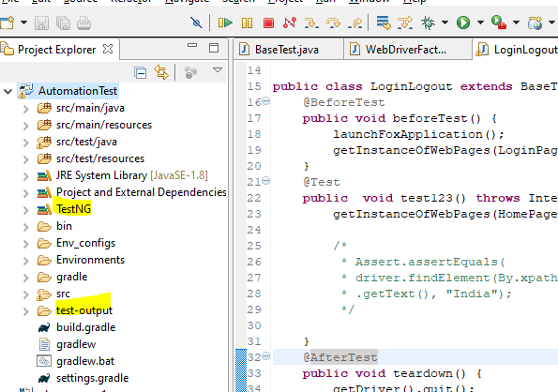The height and width of the screenshot is (392, 558).
Task: Click the red Terminate icon
Action: (x=268, y=23)
